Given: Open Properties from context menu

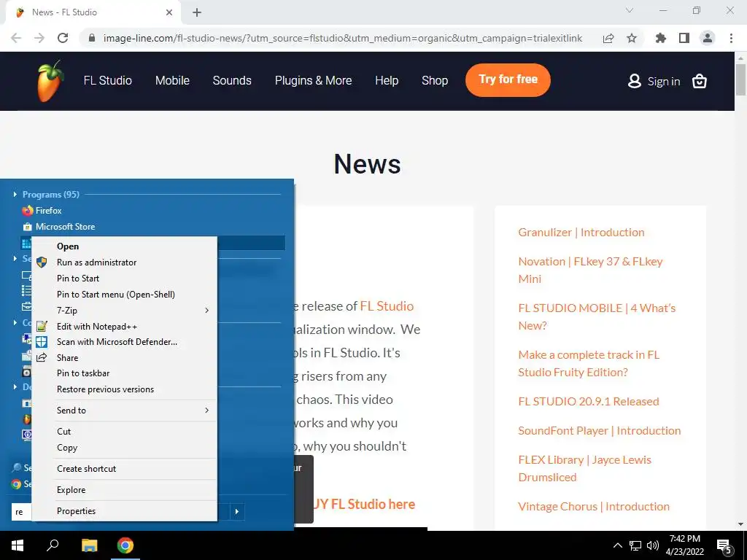Looking at the screenshot, I should click(x=124, y=511).
